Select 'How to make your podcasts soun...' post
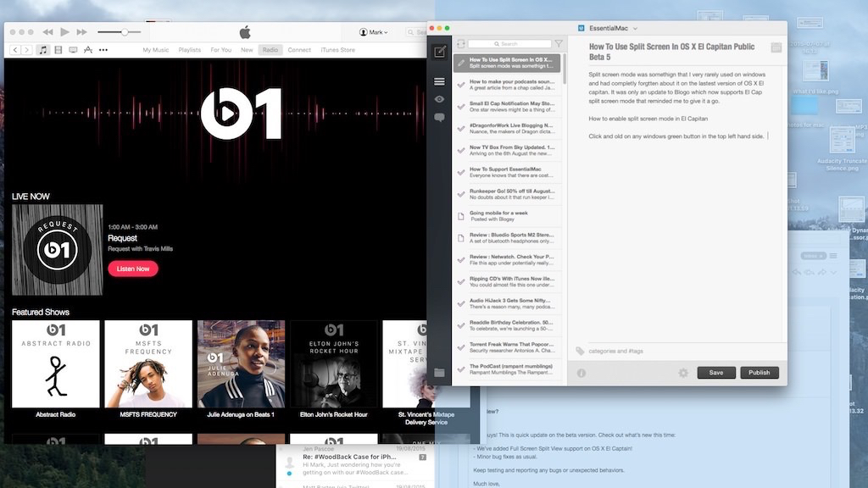The height and width of the screenshot is (488, 868). (x=507, y=85)
